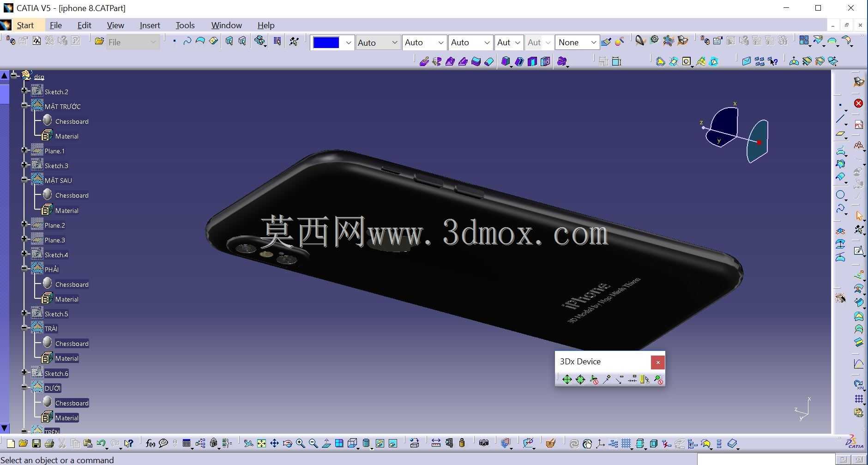
Task: Select the TRÁI tree node
Action: coord(51,329)
